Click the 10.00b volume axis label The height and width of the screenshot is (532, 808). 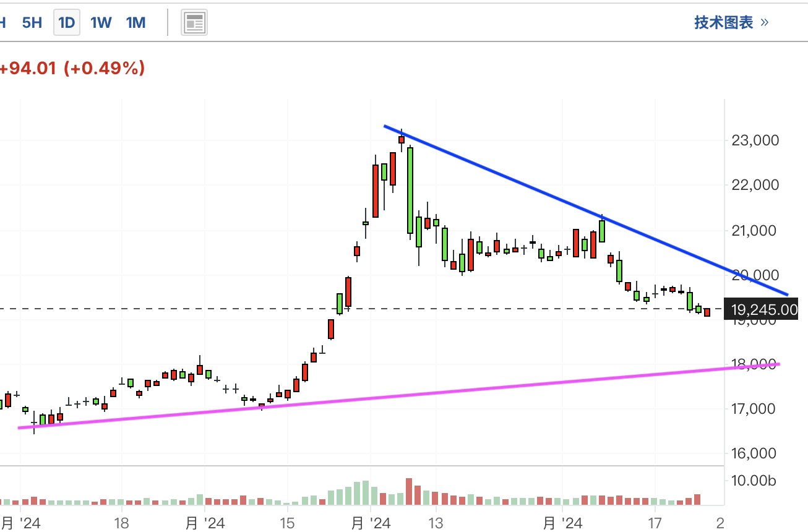tap(753, 481)
